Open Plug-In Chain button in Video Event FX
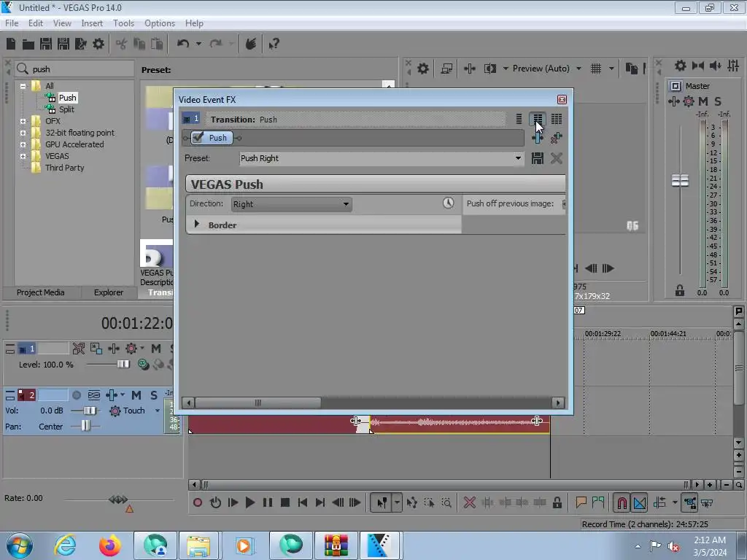The height and width of the screenshot is (560, 747). 538,138
